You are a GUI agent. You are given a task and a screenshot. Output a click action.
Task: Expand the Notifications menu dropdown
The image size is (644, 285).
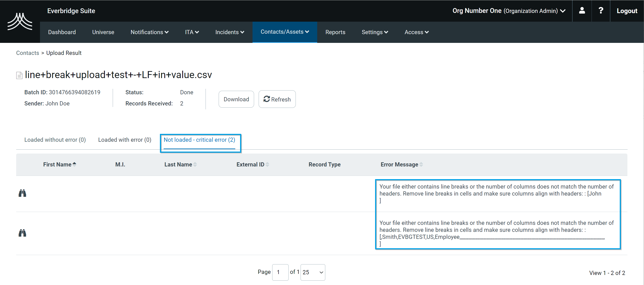[x=149, y=32]
